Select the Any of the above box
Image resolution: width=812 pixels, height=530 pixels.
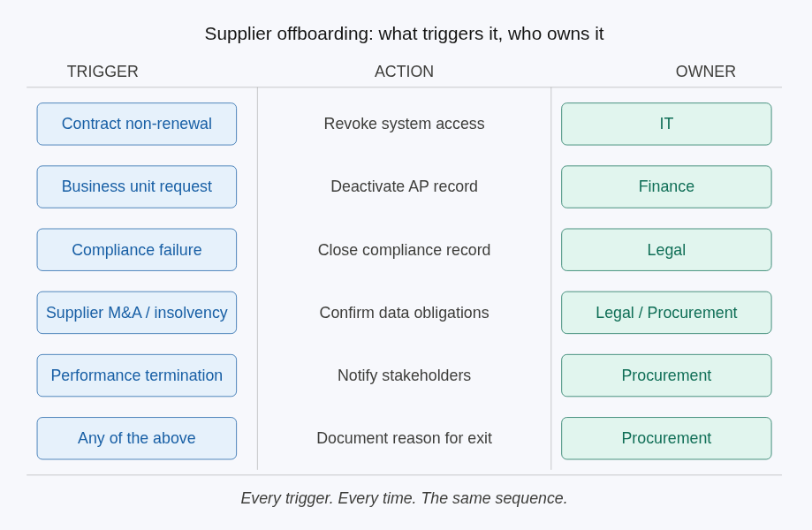tap(136, 438)
